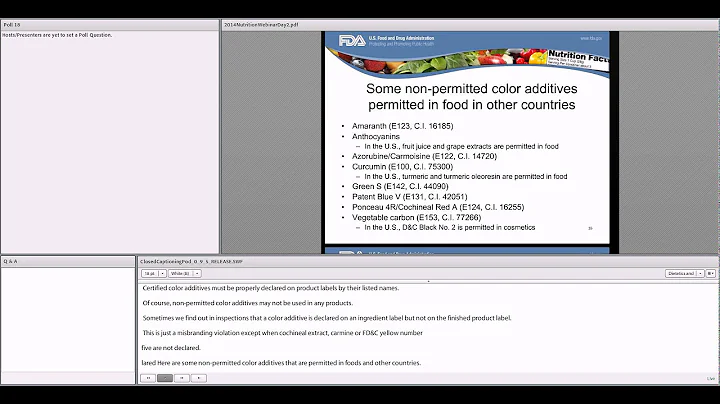Viewport: 720px width, 404px height.
Task: Open the caption pod options menu icon
Action: (x=710, y=274)
